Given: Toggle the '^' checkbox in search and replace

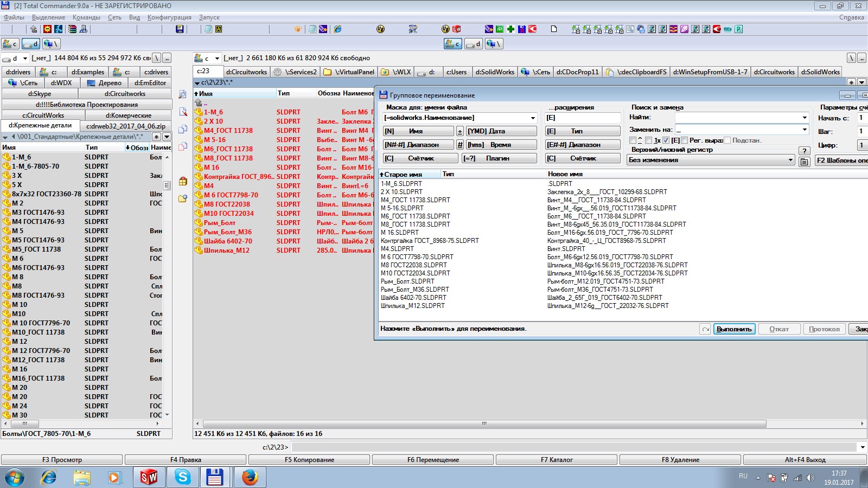Looking at the screenshot, I should coord(633,140).
